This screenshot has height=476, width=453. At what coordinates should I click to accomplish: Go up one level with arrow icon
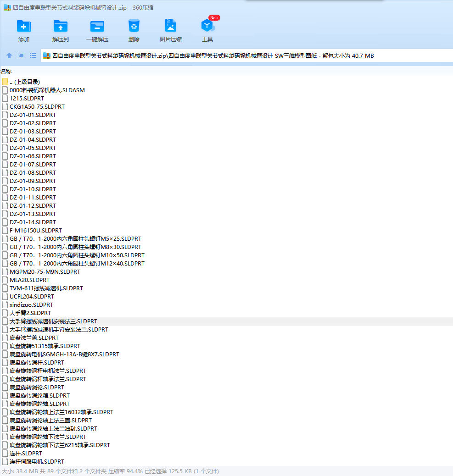click(x=9, y=55)
